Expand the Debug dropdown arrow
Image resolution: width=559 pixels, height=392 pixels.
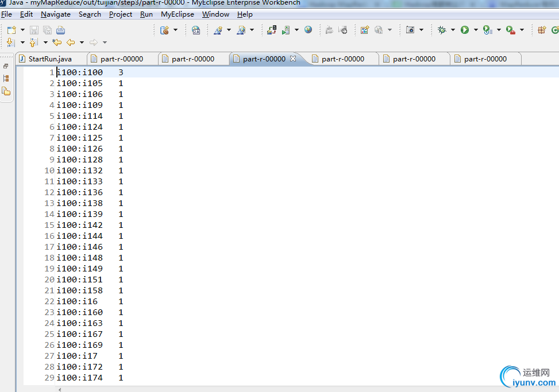tap(453, 30)
